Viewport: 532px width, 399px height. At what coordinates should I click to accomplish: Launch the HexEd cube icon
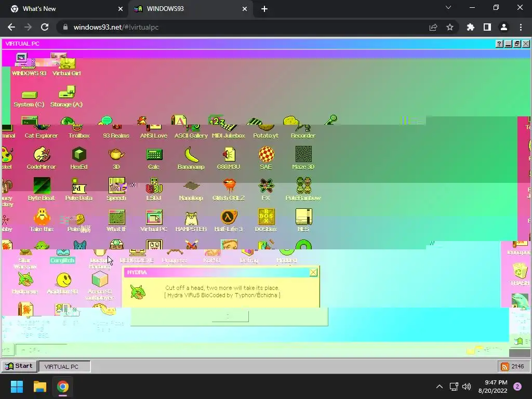pyautogui.click(x=79, y=158)
